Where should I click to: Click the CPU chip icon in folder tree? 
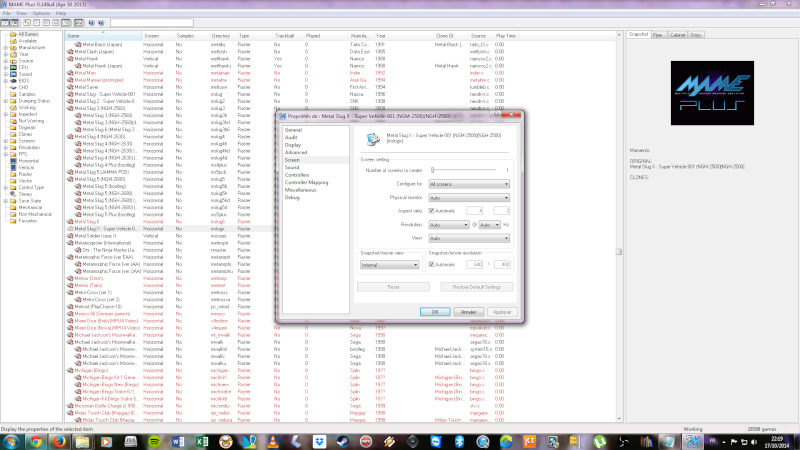pos(13,67)
